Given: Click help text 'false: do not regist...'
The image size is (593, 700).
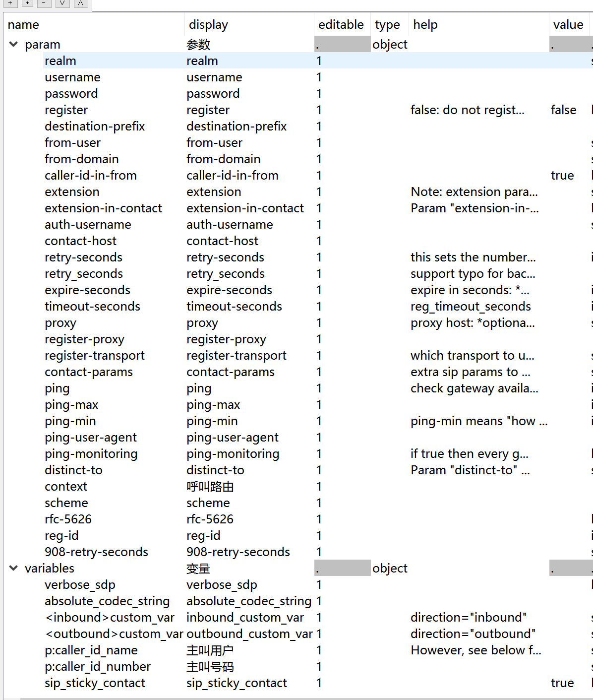Looking at the screenshot, I should (x=468, y=110).
